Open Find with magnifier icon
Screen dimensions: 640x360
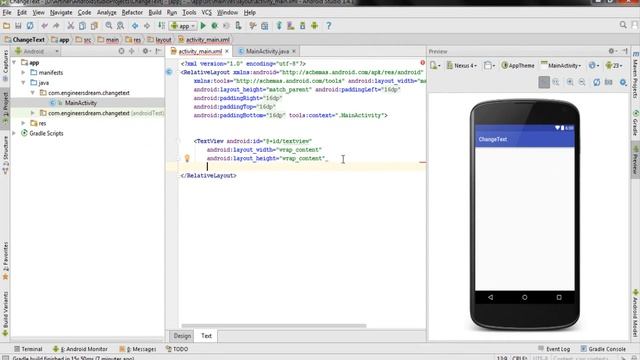pos(109,26)
